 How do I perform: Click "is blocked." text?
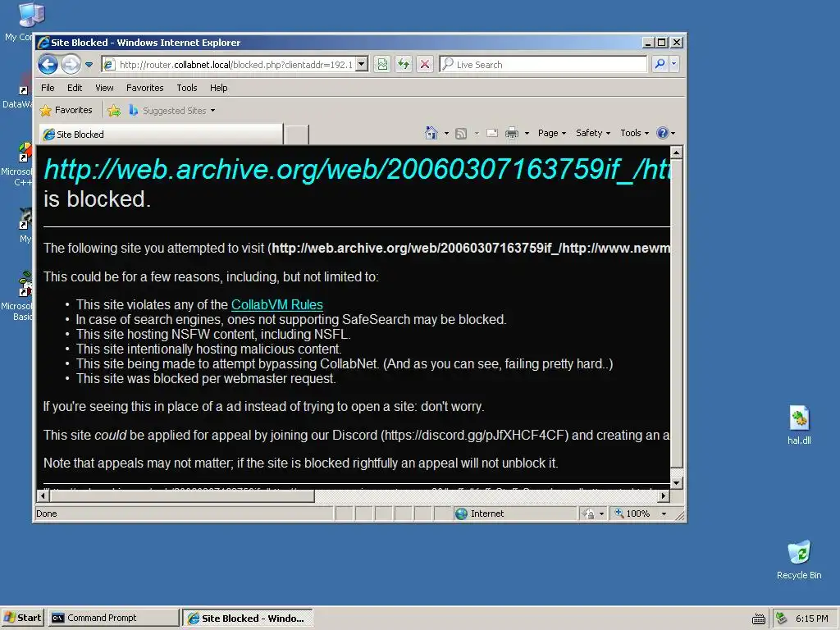pos(97,199)
